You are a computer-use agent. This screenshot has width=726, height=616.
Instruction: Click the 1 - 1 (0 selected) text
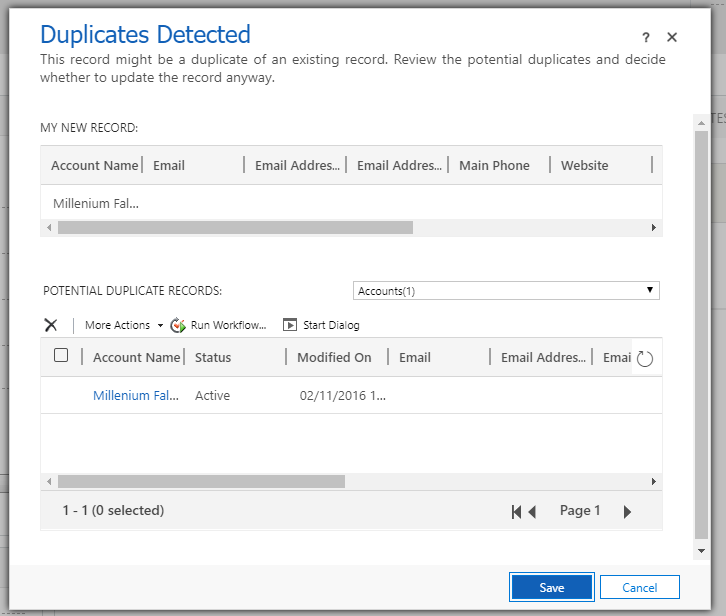113,510
